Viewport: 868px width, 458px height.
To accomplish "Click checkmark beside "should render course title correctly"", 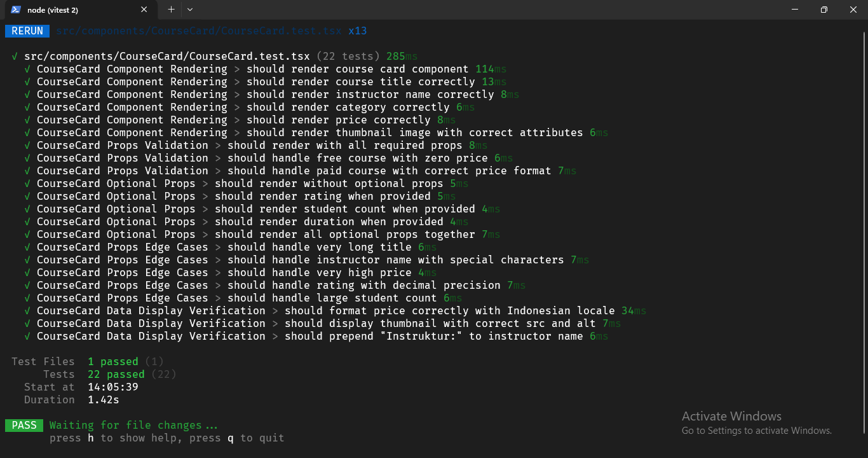I will [x=27, y=82].
